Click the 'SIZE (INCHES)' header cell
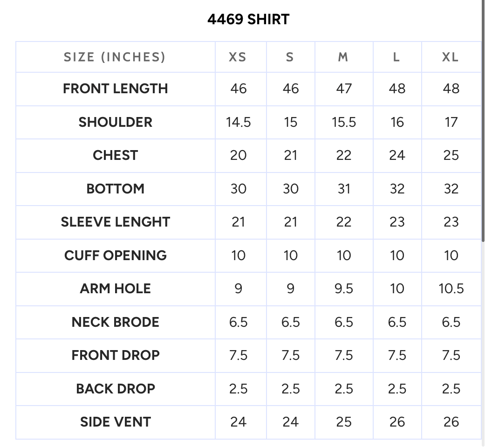Image resolution: width=492 pixels, height=448 pixels. coord(115,57)
